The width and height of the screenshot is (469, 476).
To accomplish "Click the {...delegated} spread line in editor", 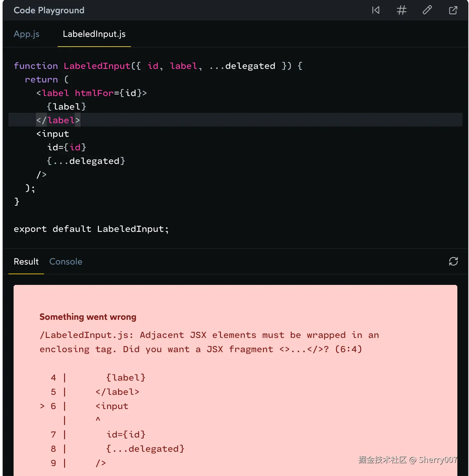I will (x=86, y=161).
